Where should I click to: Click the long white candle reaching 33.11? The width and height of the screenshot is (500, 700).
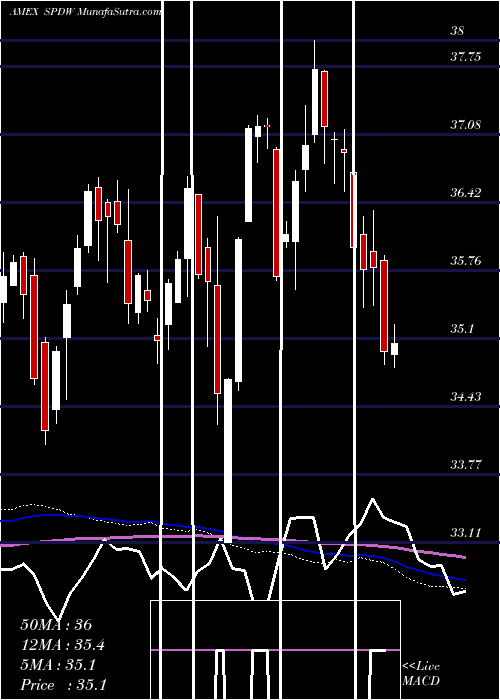pos(228,461)
